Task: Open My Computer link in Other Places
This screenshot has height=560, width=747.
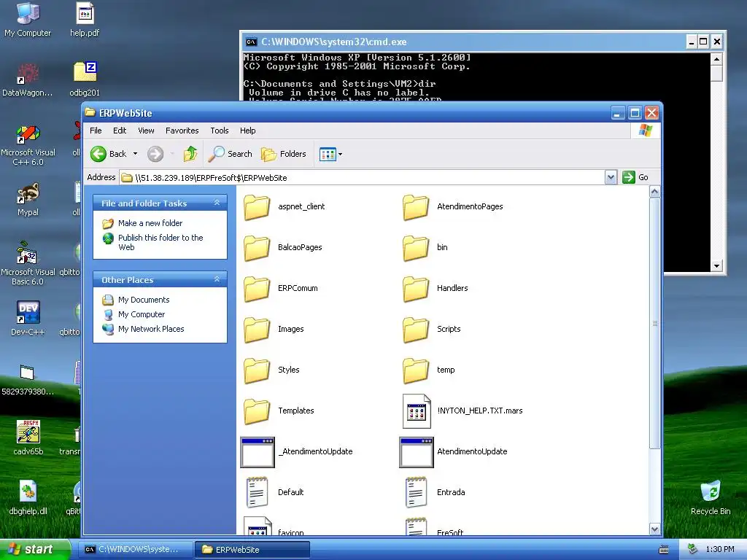Action: coord(142,315)
